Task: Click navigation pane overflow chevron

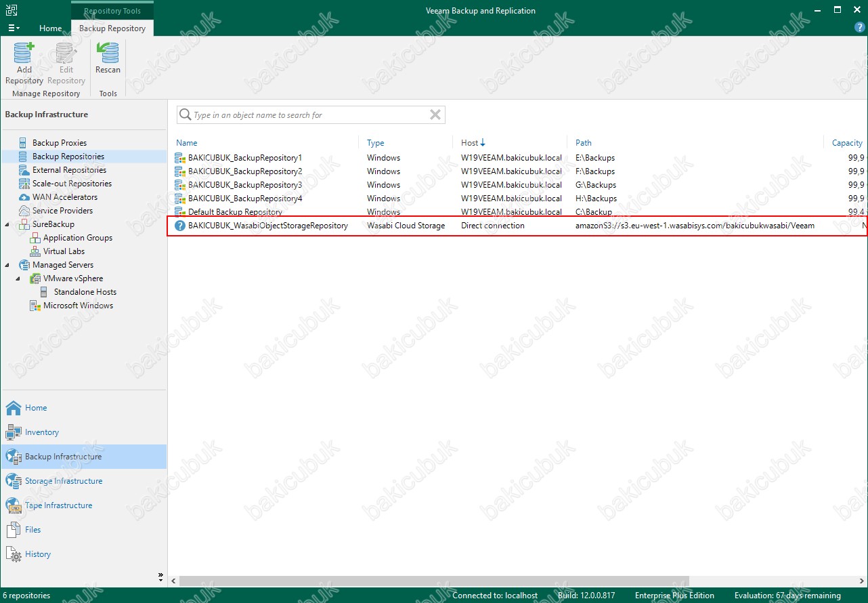Action: point(160,577)
